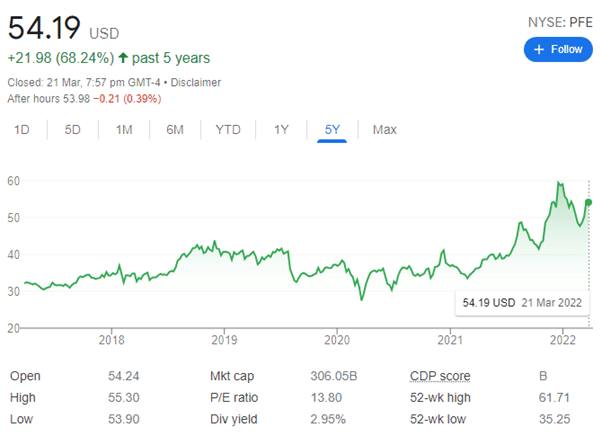This screenshot has width=602, height=436.
Task: Click the 52-wk low label
Action: click(x=438, y=419)
